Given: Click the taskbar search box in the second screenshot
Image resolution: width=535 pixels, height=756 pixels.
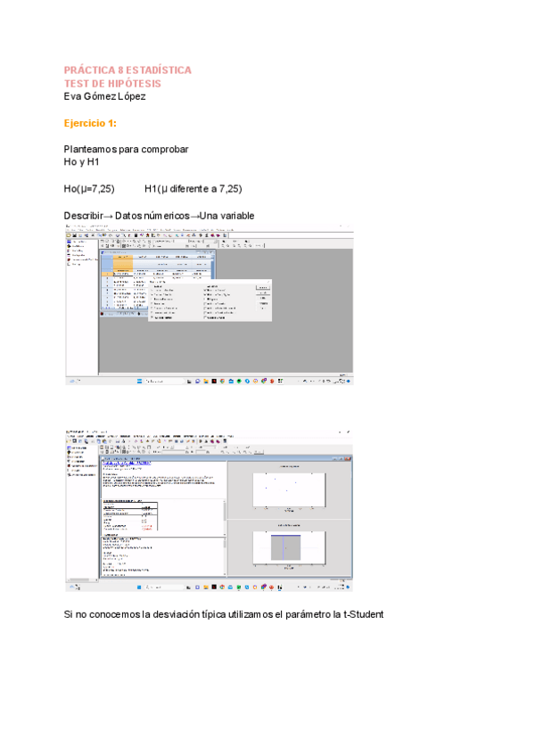Looking at the screenshot, I should click(x=164, y=588).
